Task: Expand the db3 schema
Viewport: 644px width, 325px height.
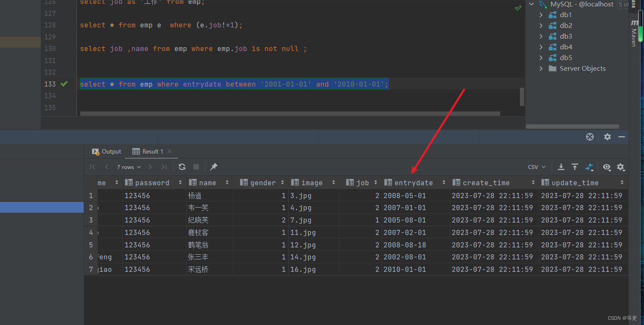Action: tap(541, 36)
